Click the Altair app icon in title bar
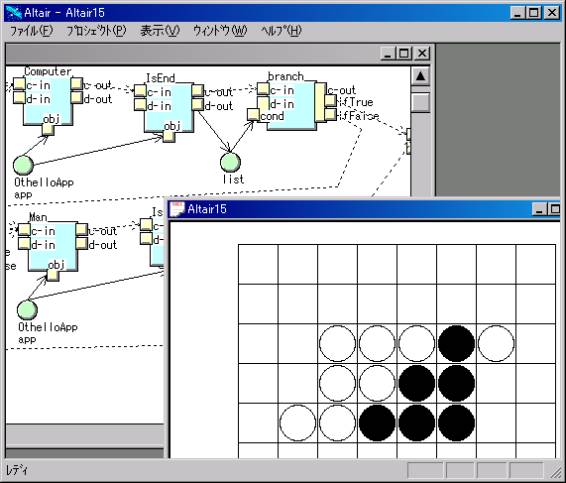The image size is (566, 483). [x=14, y=13]
